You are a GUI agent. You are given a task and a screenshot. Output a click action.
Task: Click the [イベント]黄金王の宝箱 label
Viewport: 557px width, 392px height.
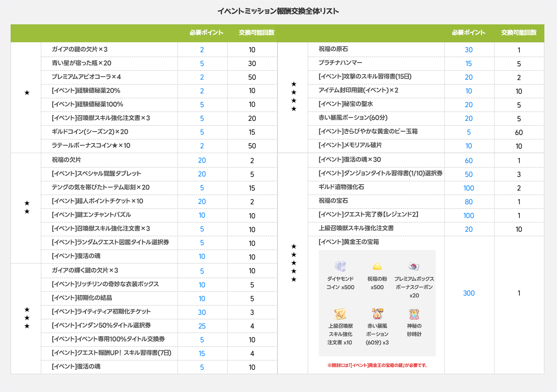[x=349, y=242]
